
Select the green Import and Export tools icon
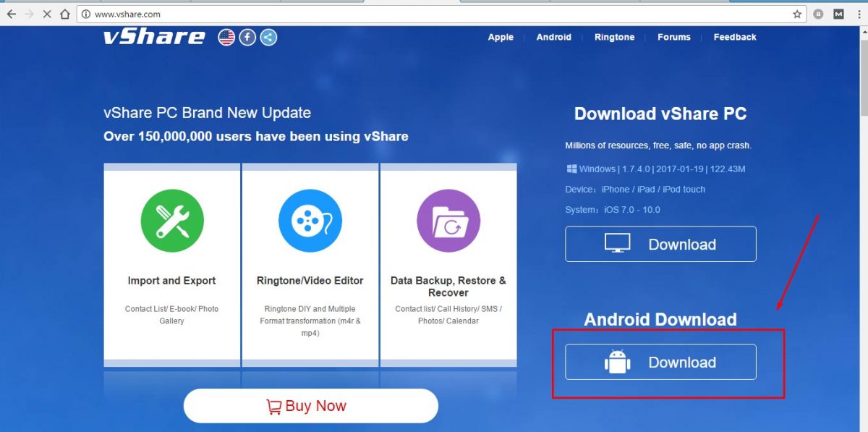[172, 221]
